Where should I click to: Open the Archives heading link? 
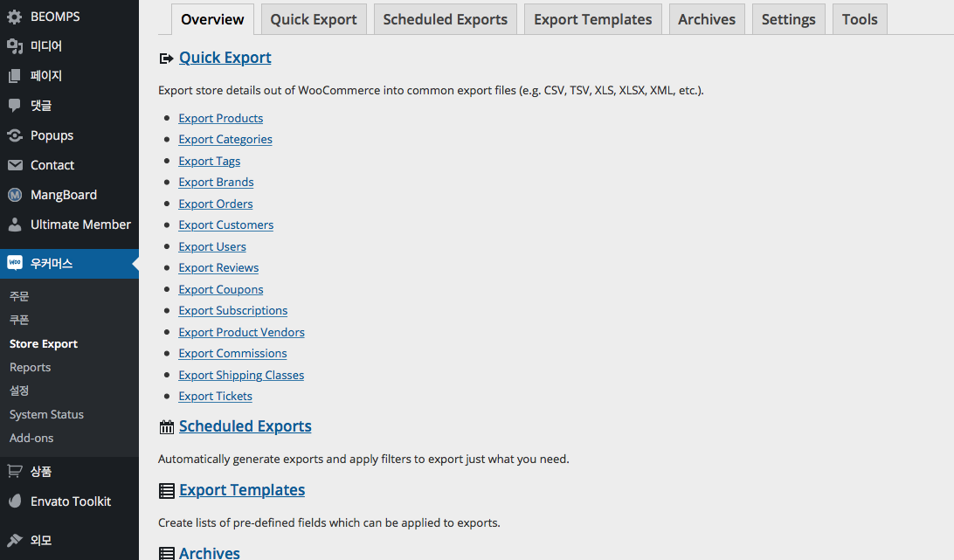210,553
